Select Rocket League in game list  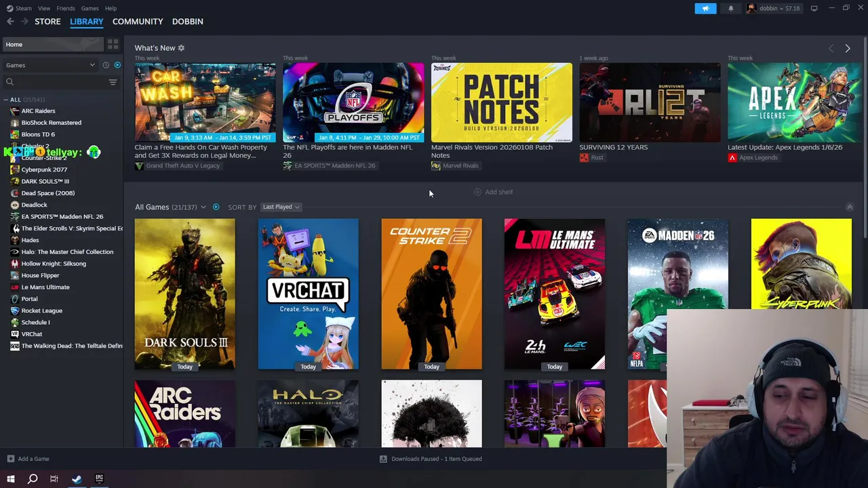click(x=41, y=310)
